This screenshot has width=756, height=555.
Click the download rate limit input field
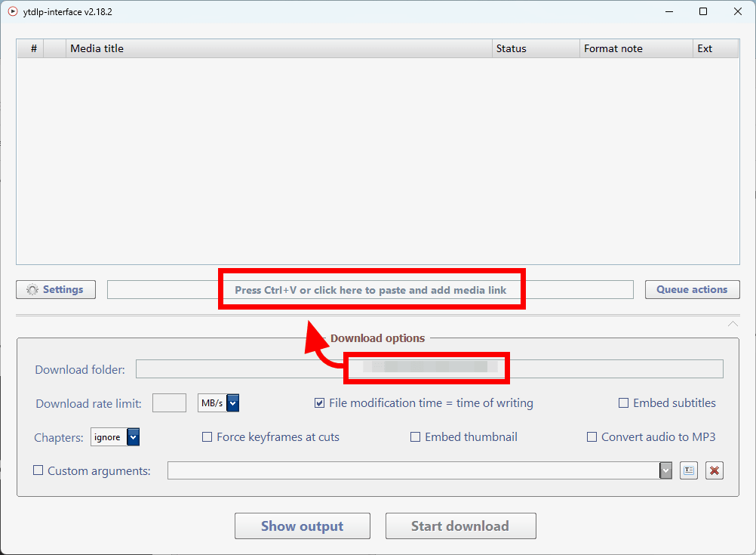[x=169, y=403]
